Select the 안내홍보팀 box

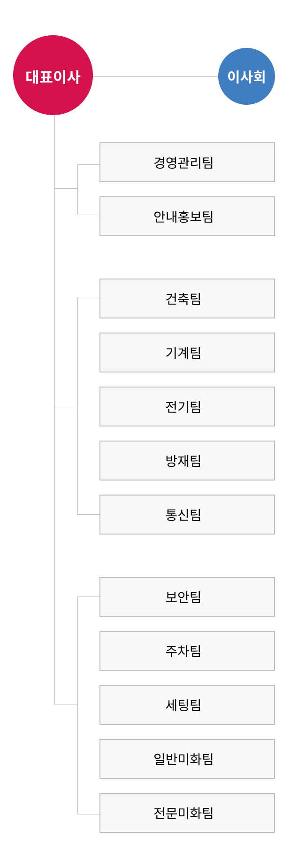(187, 217)
